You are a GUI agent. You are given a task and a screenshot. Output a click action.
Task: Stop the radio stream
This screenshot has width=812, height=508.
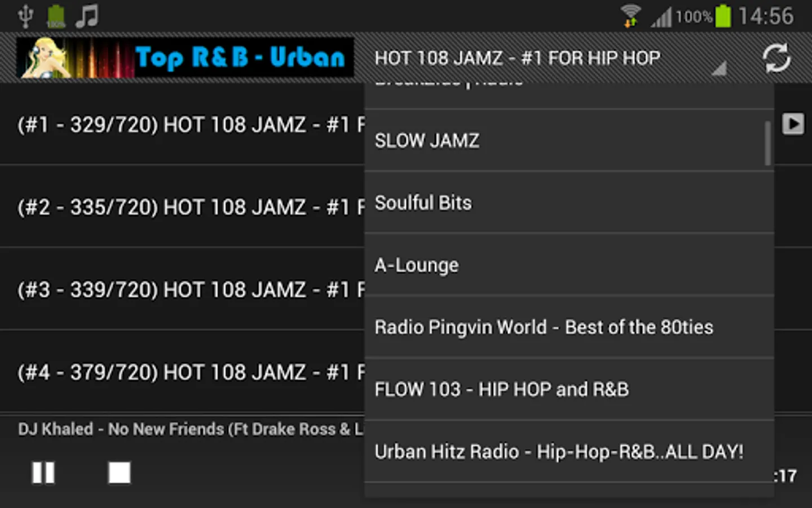coord(119,472)
